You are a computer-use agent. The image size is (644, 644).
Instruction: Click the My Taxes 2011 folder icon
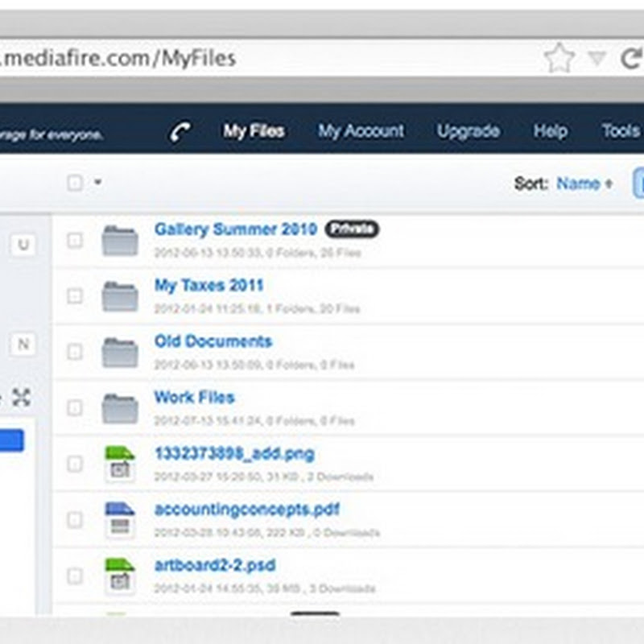(120, 296)
